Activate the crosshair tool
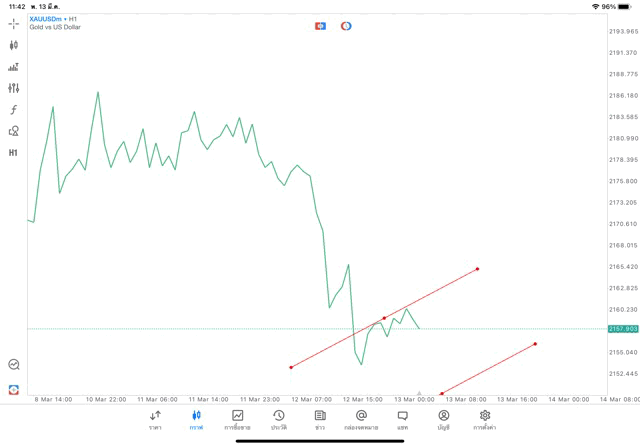Screen dimensions: 640x447 [13, 24]
